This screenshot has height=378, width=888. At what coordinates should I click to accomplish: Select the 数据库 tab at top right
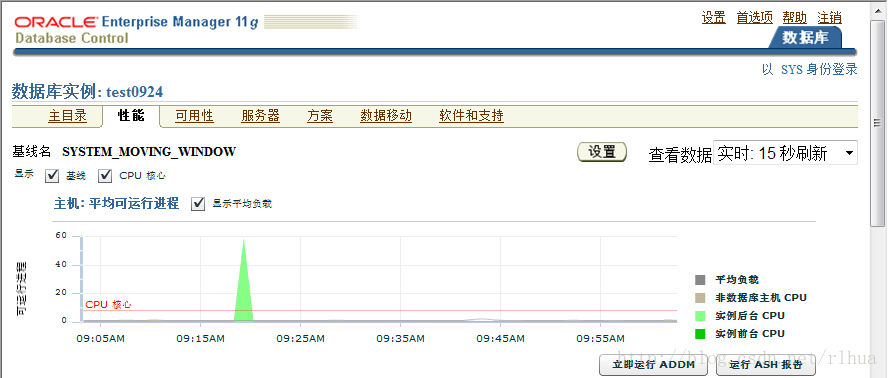tap(805, 38)
